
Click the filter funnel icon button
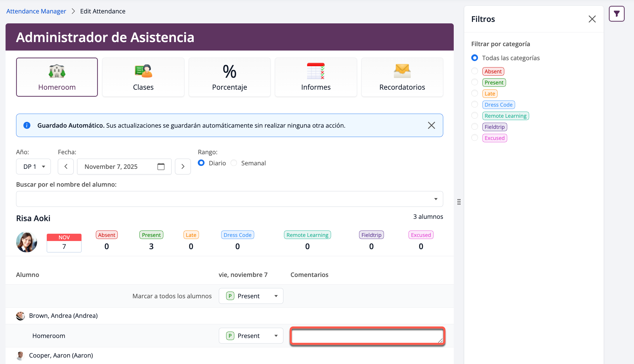tap(616, 14)
